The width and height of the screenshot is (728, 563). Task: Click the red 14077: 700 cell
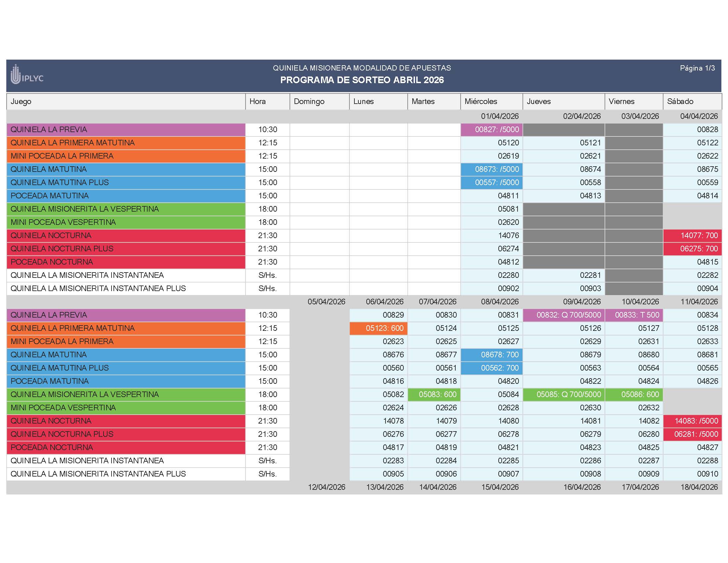pos(693,235)
